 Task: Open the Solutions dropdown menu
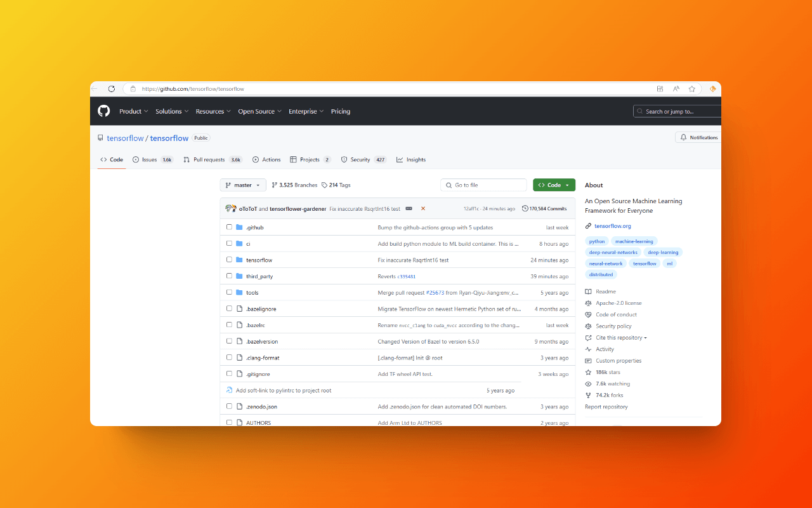click(172, 111)
